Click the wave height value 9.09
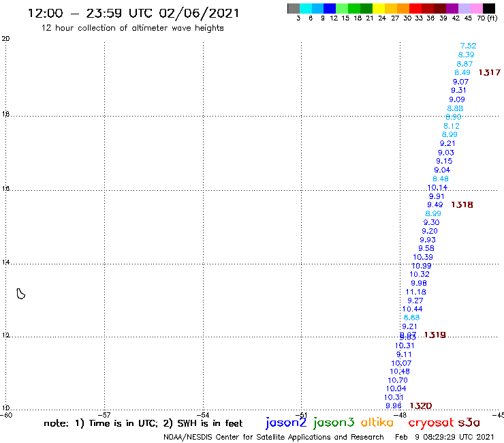Screen dimensions: 504x443 pyautogui.click(x=457, y=100)
